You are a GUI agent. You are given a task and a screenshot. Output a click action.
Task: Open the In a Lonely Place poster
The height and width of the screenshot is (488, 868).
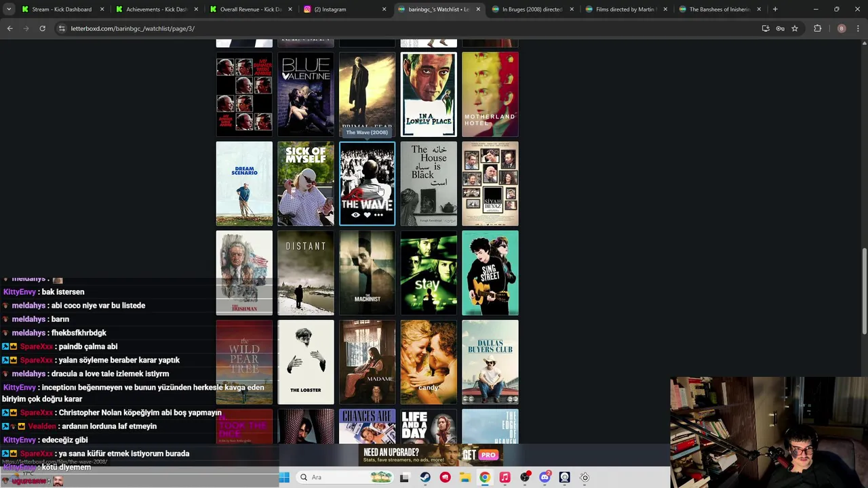[x=429, y=94]
